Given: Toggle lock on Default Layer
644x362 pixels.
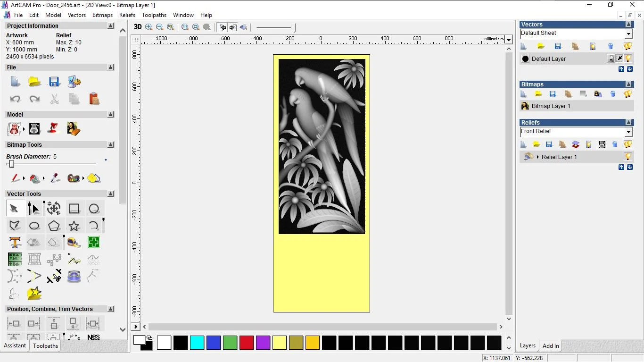Looking at the screenshot, I should (x=611, y=59).
